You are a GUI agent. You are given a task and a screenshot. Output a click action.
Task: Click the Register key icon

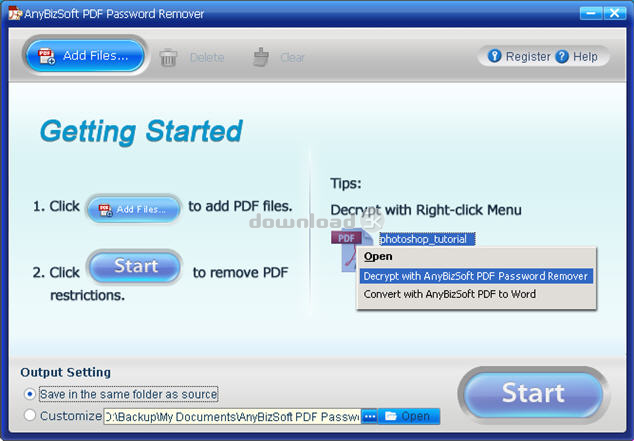coord(494,56)
